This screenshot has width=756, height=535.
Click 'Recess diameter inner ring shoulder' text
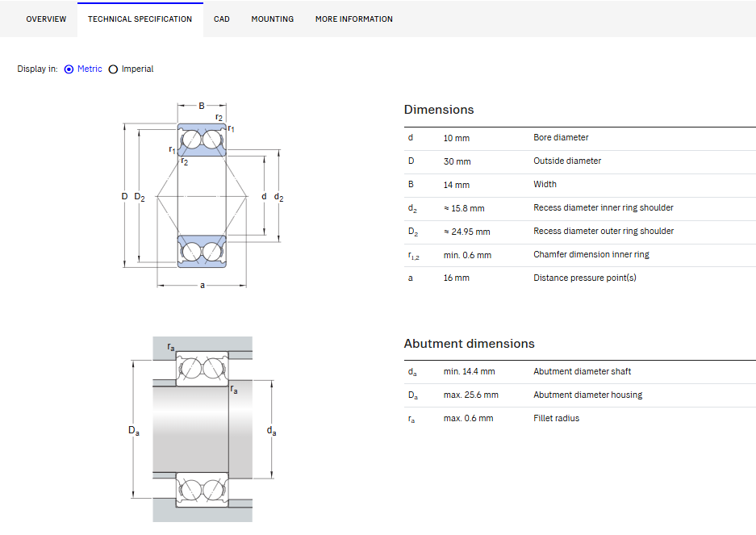point(604,207)
